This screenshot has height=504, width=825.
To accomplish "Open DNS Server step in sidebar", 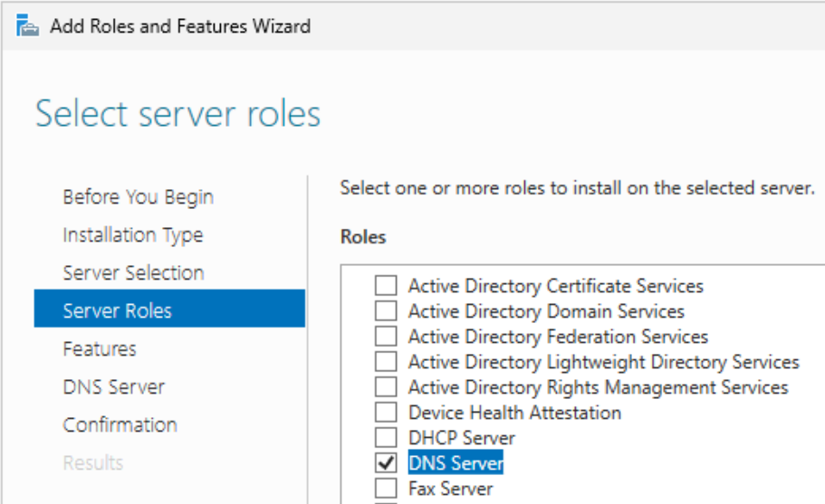I will coord(113,387).
